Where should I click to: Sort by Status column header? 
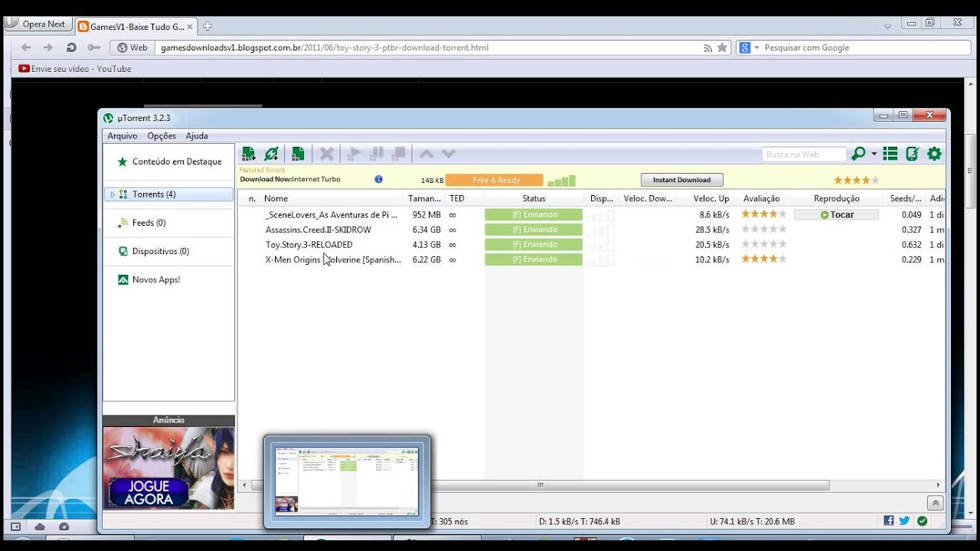pos(534,198)
